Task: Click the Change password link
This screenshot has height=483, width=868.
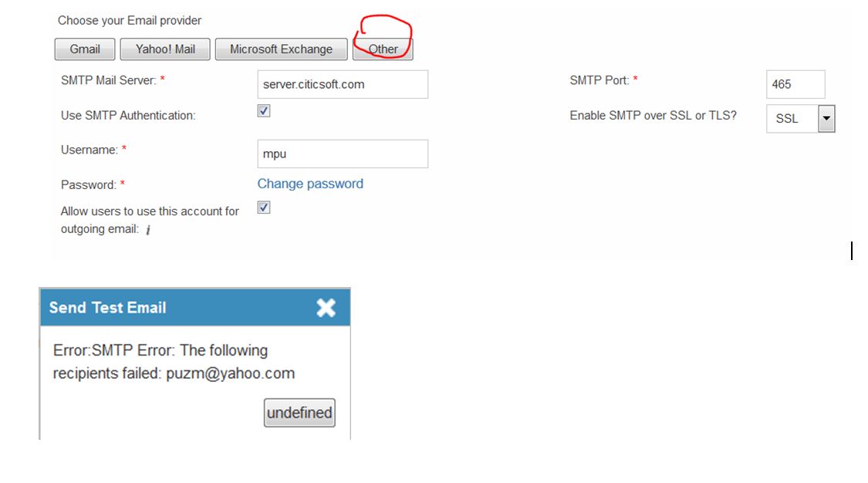Action: (310, 184)
